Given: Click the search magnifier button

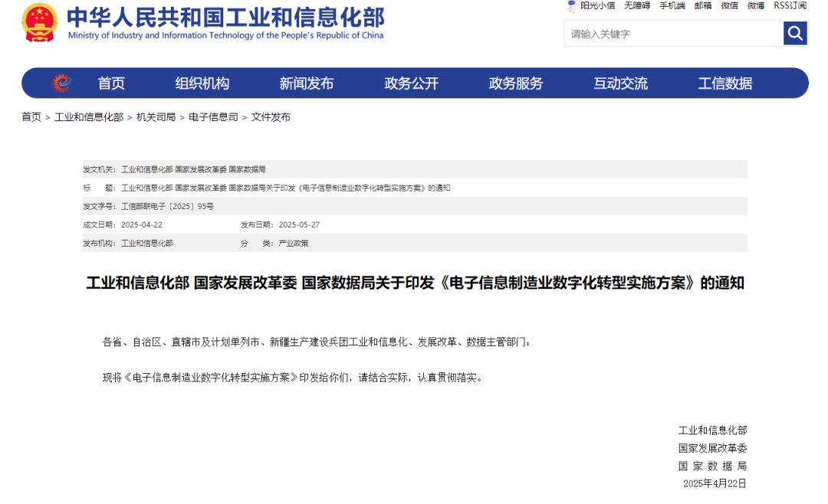Looking at the screenshot, I should pos(795,33).
